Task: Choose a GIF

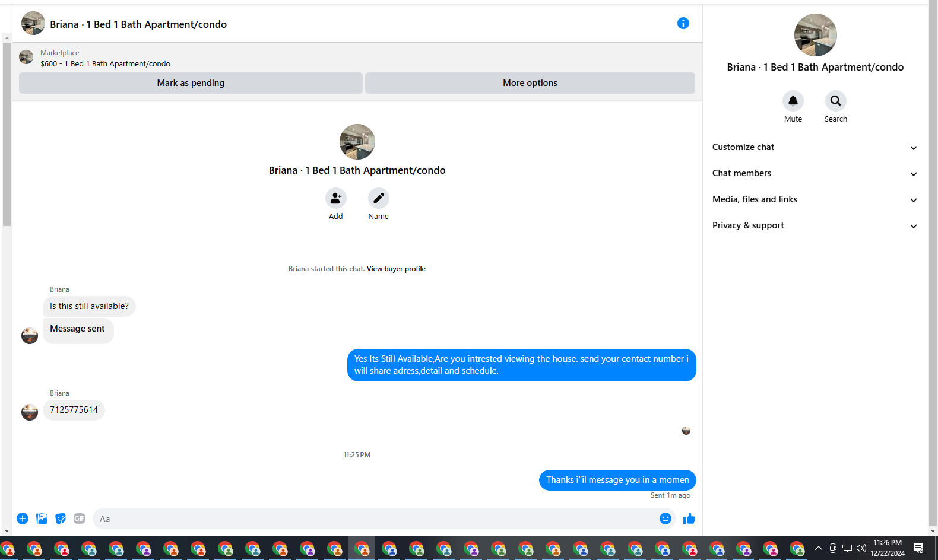Action: coord(80,518)
